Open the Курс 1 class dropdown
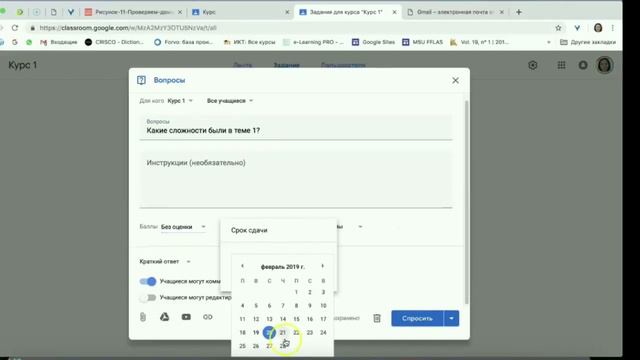This screenshot has height=360, width=640. (180, 101)
